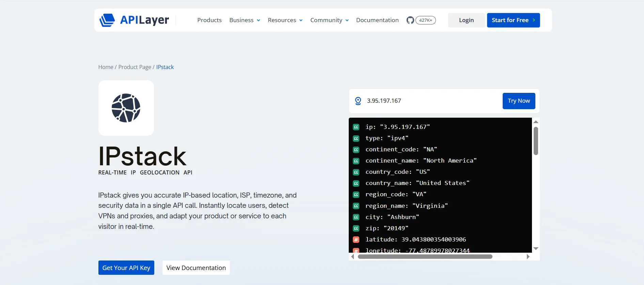
Task: Click the continent_name: "North America" text
Action: coord(421,161)
